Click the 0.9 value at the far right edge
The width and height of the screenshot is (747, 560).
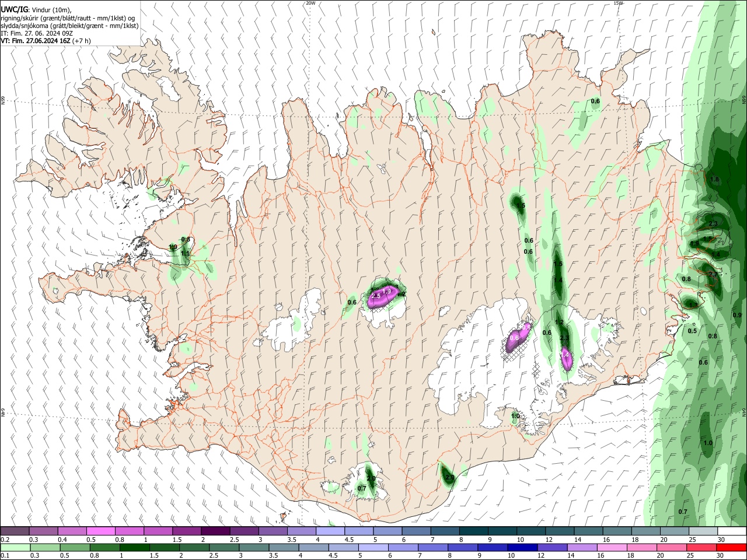coord(737,315)
